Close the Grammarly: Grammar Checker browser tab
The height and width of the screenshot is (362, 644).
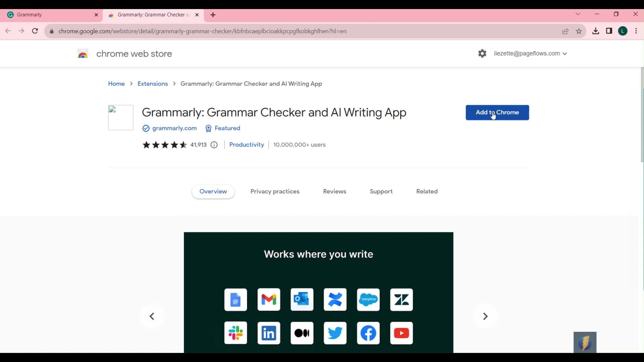(197, 15)
